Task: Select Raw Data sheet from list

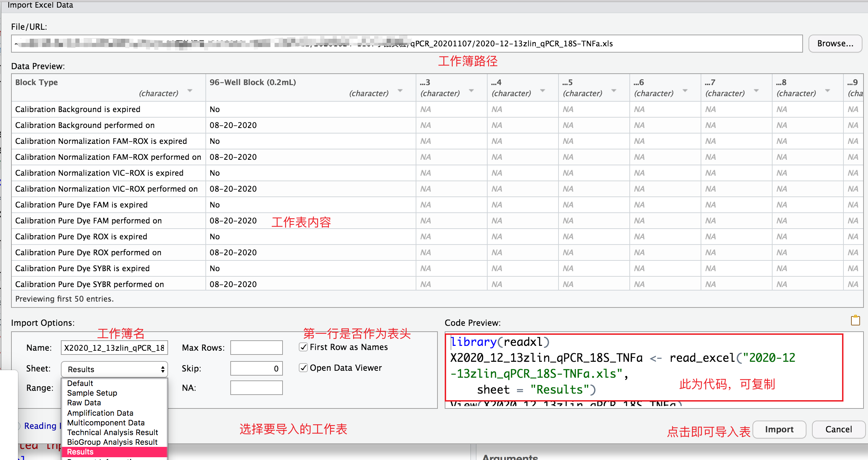Action: point(84,403)
